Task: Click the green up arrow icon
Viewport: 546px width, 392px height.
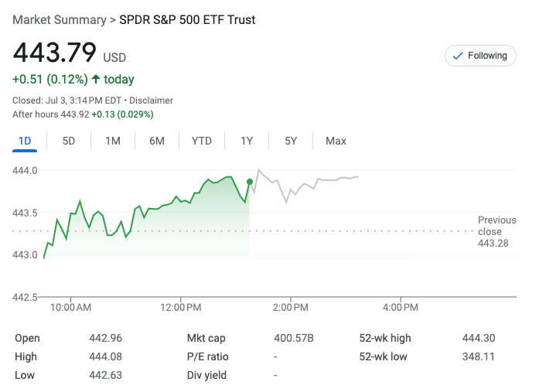Action: pos(96,79)
